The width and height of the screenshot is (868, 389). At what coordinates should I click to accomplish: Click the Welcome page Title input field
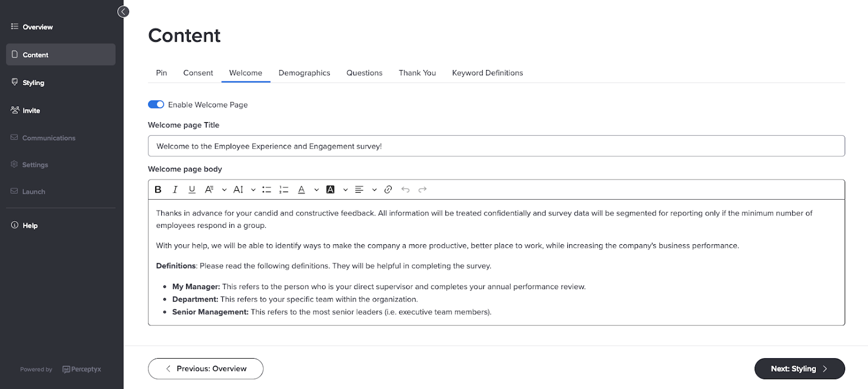(x=496, y=146)
